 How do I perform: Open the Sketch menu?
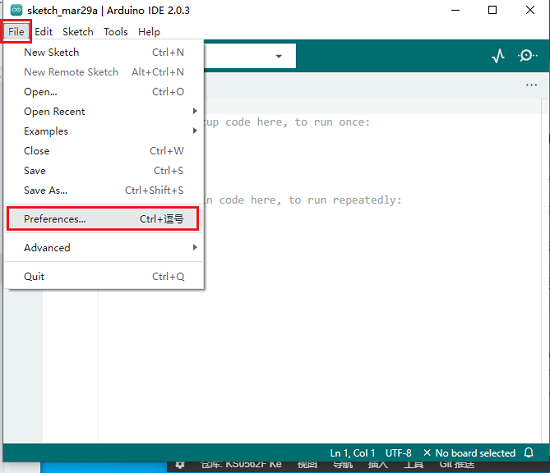coord(78,32)
